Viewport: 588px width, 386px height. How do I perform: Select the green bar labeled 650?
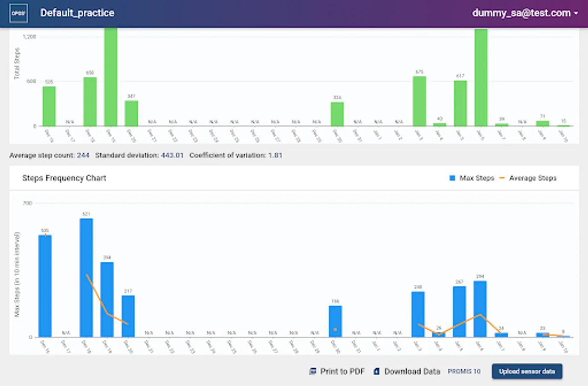click(90, 102)
